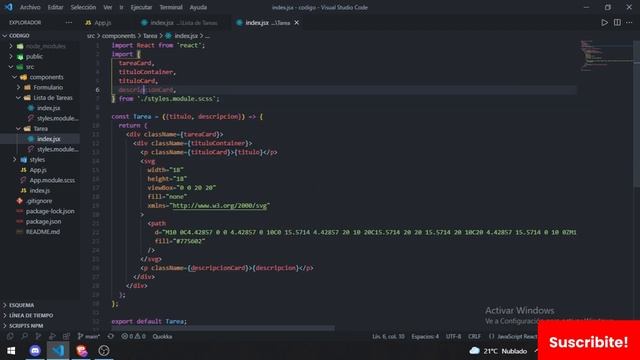The image size is (640, 360).
Task: Split the editor to the right
Action: (617, 23)
